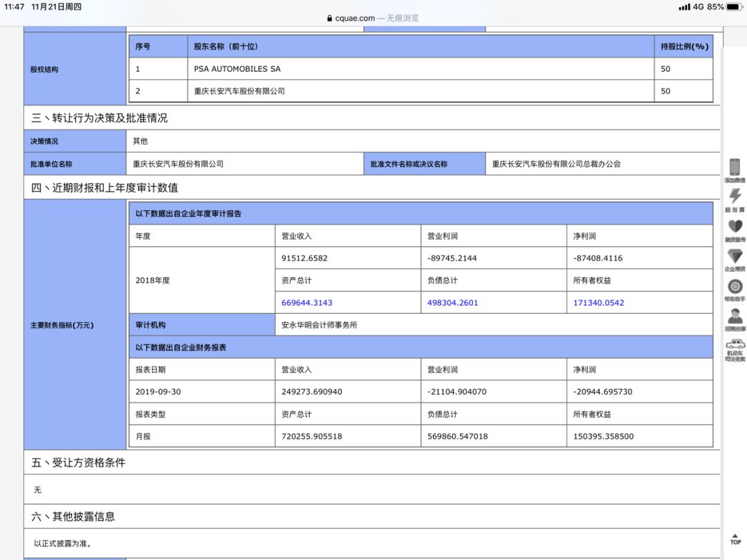Open the 机动车司法变卖 car icon
The width and height of the screenshot is (747, 560).
pyautogui.click(x=735, y=344)
